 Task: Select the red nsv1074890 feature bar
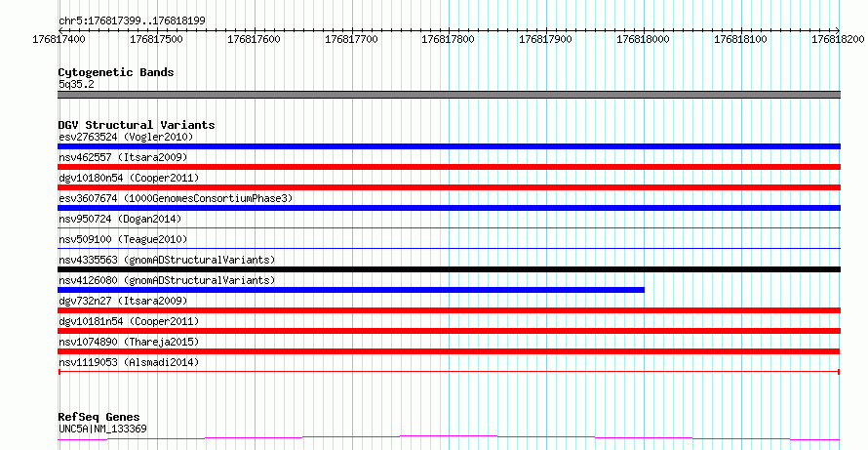pyautogui.click(x=449, y=351)
